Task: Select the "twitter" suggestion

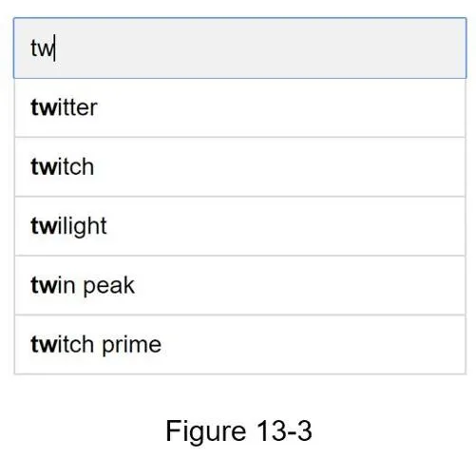Action: click(239, 107)
